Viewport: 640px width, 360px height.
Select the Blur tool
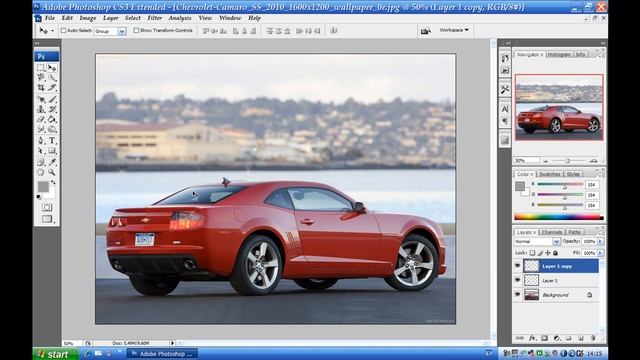[x=41, y=129]
